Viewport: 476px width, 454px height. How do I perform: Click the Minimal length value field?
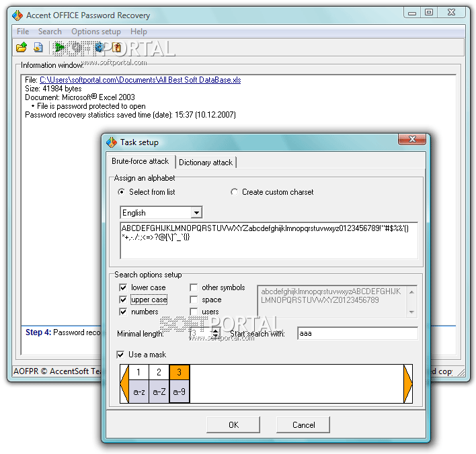[x=200, y=333]
